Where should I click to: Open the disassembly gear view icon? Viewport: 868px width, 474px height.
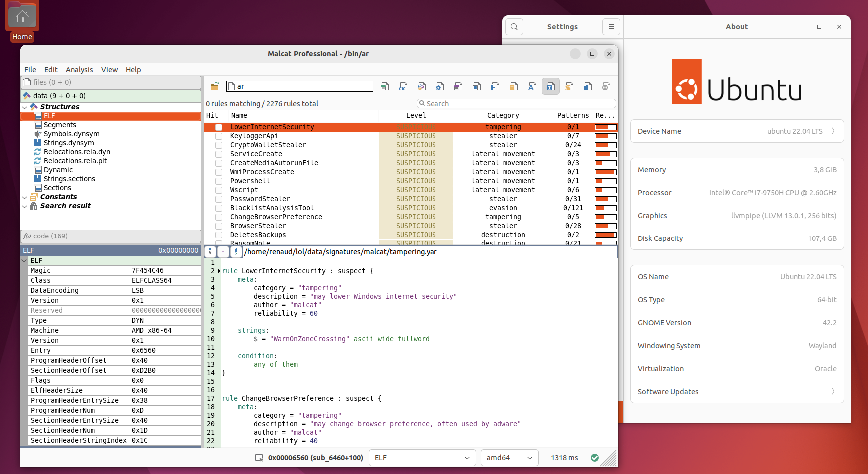440,87
